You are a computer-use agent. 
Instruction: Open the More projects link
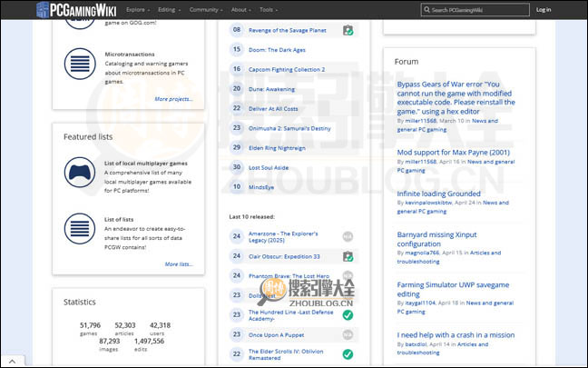pos(173,99)
